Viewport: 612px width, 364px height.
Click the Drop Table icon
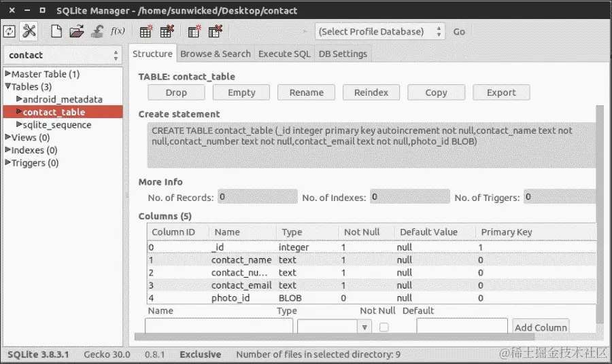[167, 31]
